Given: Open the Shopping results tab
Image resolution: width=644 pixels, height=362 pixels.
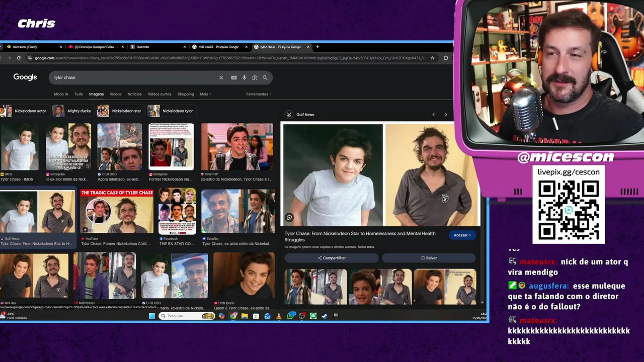Looking at the screenshot, I should (x=185, y=94).
